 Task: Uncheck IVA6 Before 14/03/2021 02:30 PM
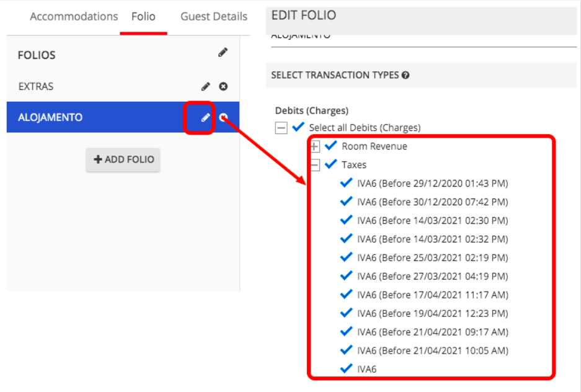[347, 220]
